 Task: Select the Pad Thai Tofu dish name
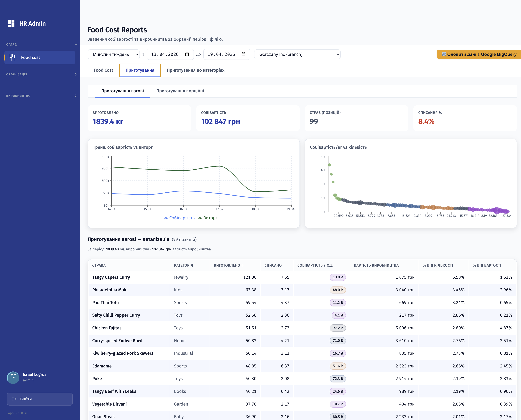105,302
